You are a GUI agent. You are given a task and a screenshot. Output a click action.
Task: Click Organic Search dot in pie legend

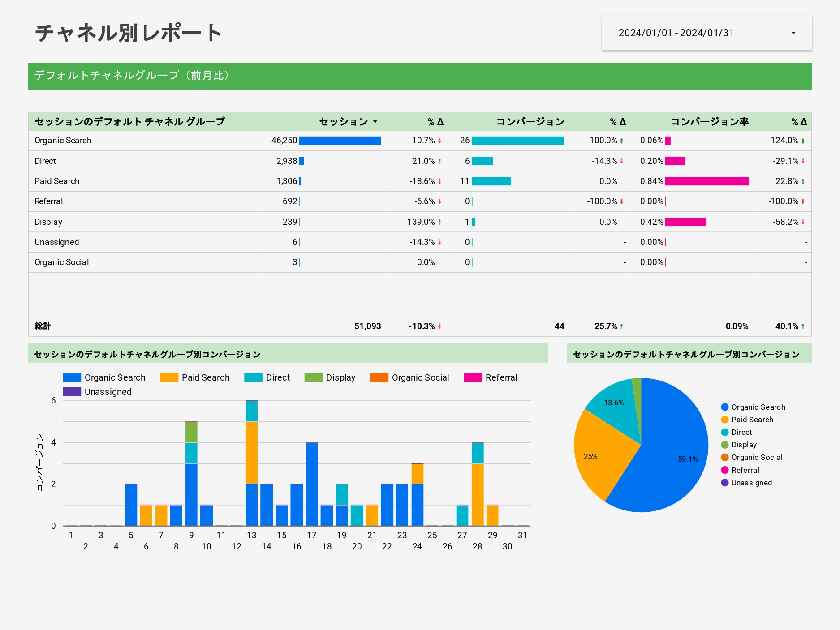click(724, 407)
